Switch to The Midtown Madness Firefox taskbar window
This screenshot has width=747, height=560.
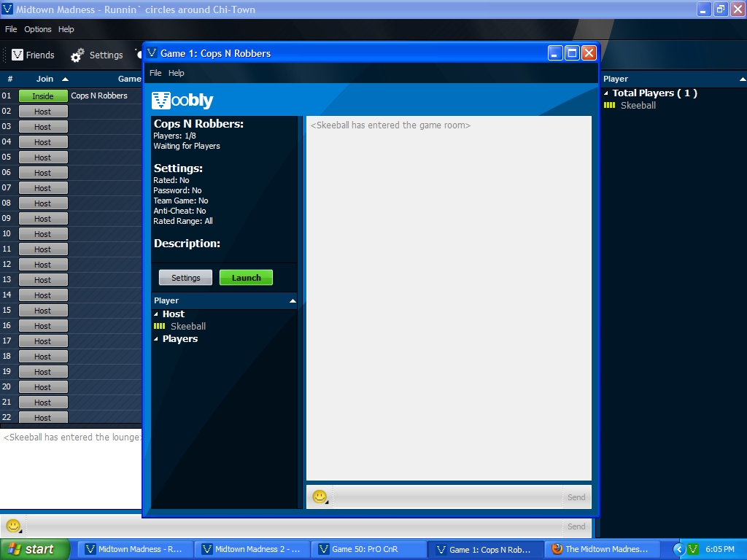point(603,549)
